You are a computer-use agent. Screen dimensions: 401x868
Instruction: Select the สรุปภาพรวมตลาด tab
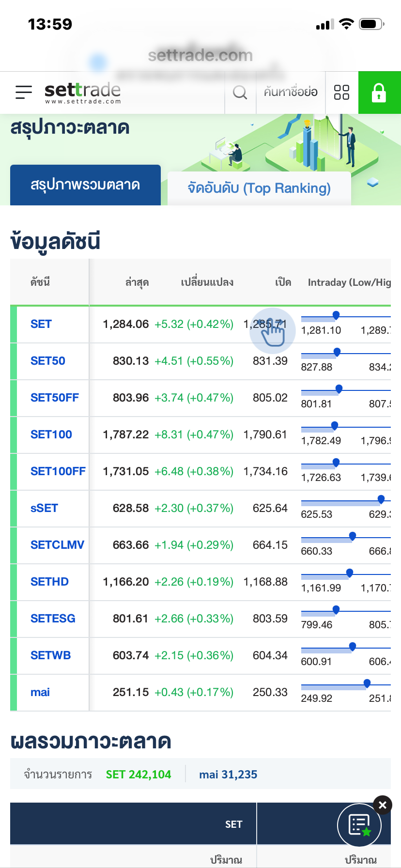[85, 185]
